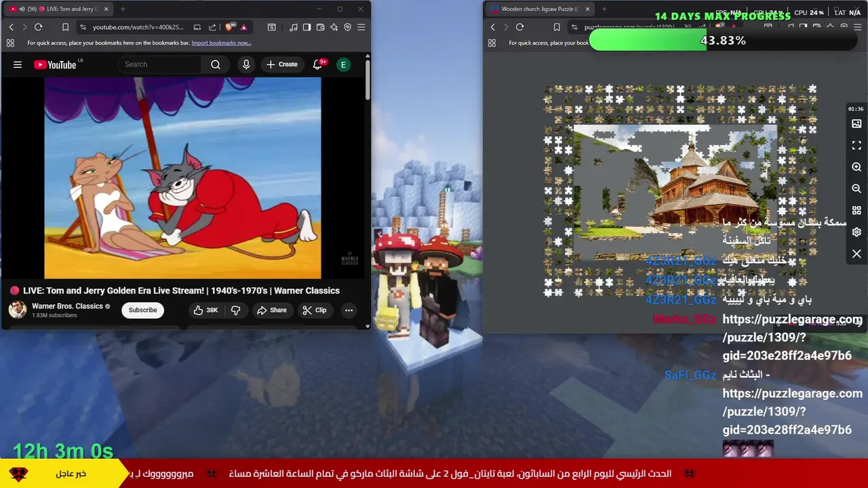Open puzzle settings gear

click(856, 232)
